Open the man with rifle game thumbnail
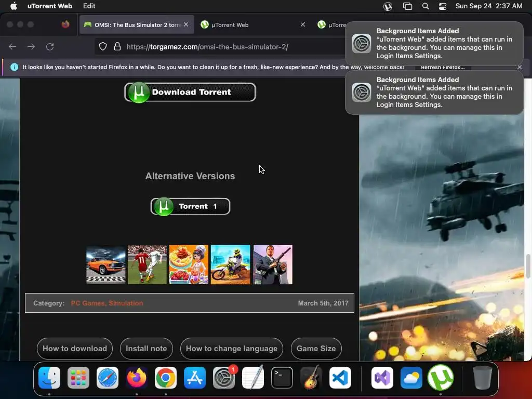The width and height of the screenshot is (532, 399). [x=272, y=264]
